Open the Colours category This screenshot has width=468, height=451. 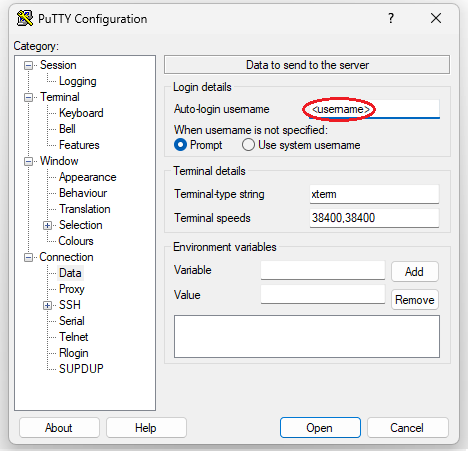[76, 241]
